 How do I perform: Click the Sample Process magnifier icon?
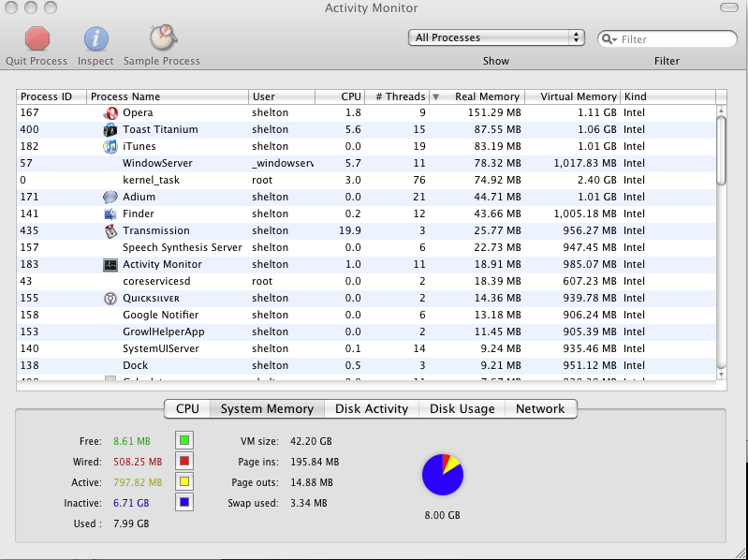click(x=163, y=37)
